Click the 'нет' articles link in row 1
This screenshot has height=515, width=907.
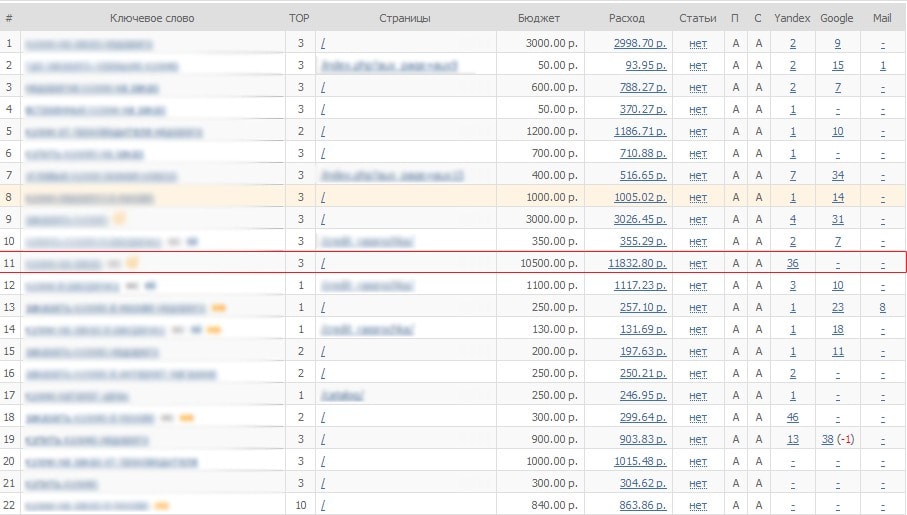pyautogui.click(x=697, y=43)
